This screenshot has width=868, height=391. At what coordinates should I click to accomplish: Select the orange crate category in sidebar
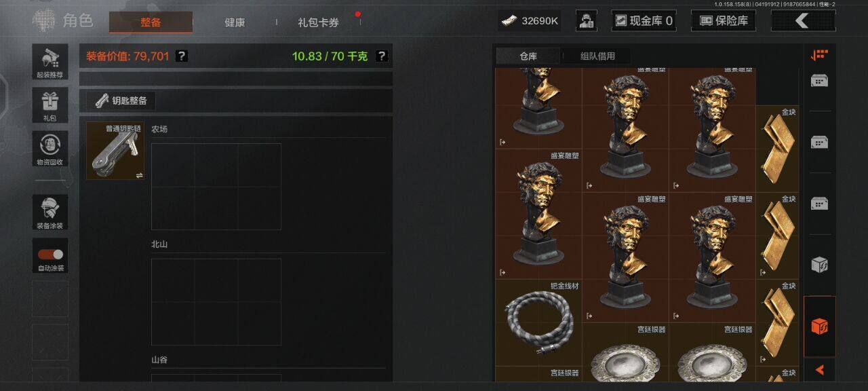pyautogui.click(x=819, y=327)
